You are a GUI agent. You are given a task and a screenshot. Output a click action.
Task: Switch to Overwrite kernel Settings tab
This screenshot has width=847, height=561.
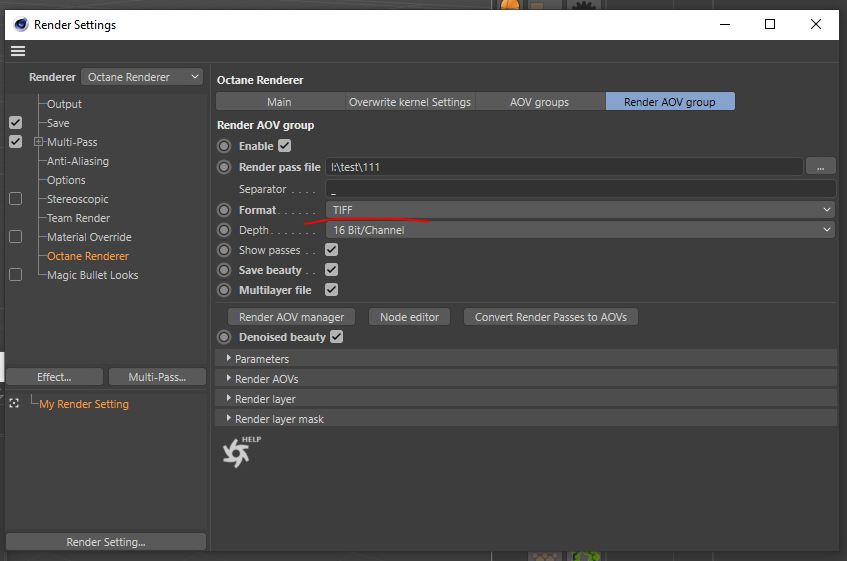(x=410, y=102)
